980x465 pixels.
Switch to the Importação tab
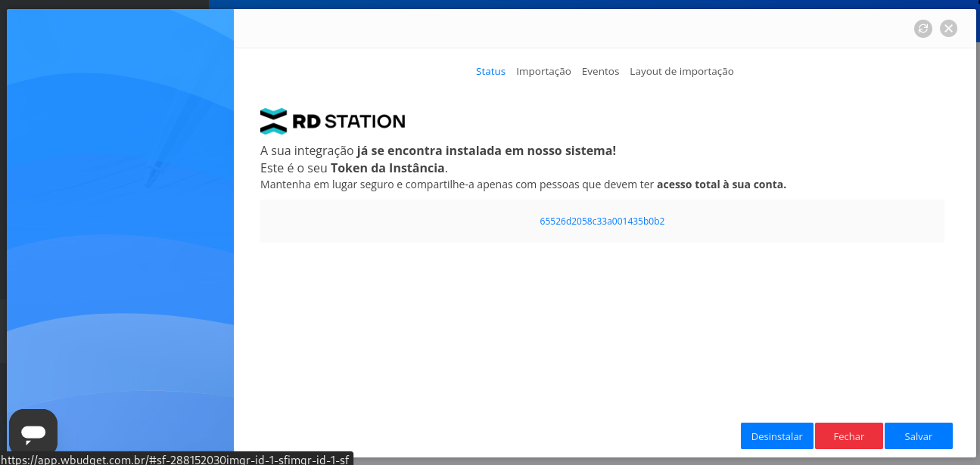point(543,71)
